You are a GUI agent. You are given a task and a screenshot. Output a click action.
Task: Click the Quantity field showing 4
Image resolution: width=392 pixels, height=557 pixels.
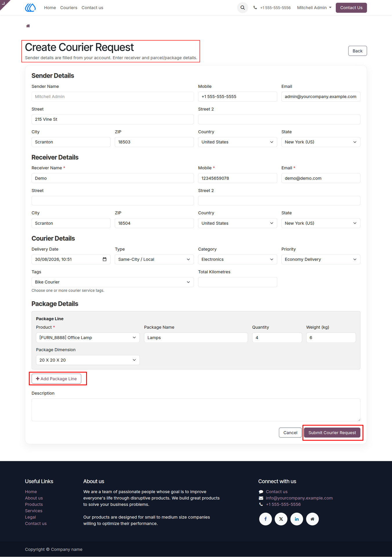(277, 338)
